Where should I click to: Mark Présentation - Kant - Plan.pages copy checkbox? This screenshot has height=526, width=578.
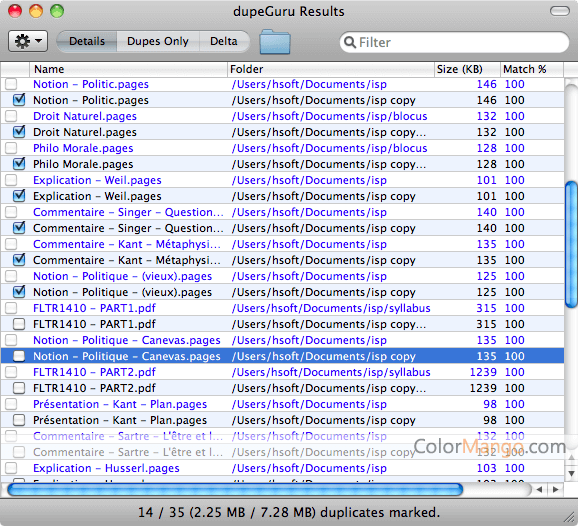(19, 420)
